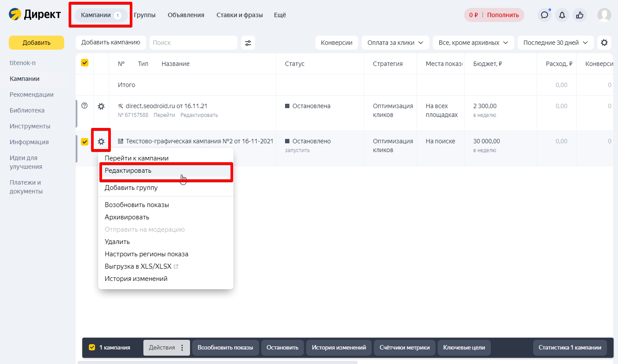This screenshot has width=618, height=364.
Task: Click the thumbs-up feedback icon
Action: [x=580, y=15]
